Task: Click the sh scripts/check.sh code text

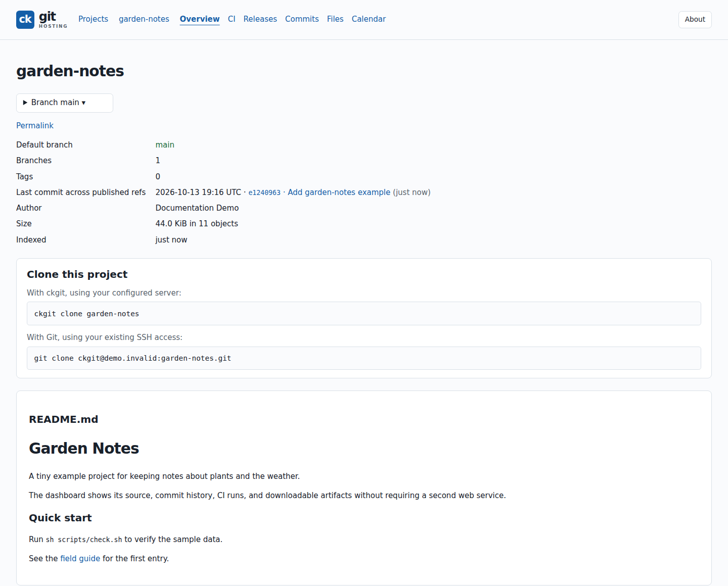Action: pos(84,540)
